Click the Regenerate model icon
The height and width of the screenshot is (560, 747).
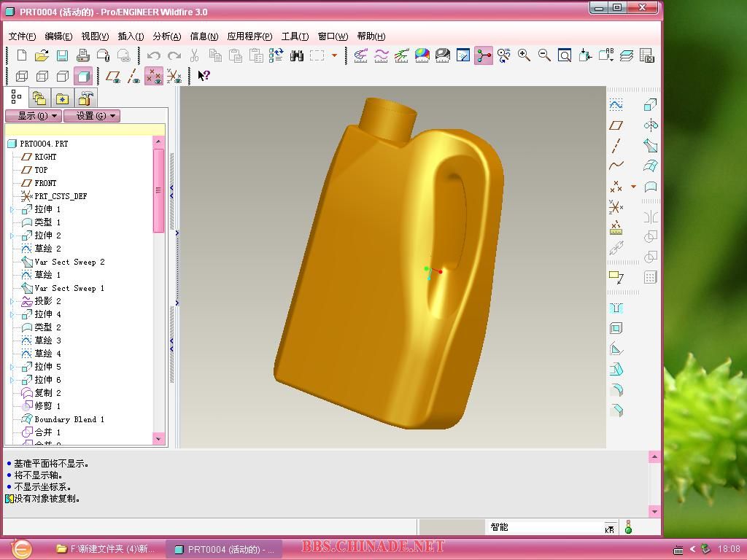[276, 55]
